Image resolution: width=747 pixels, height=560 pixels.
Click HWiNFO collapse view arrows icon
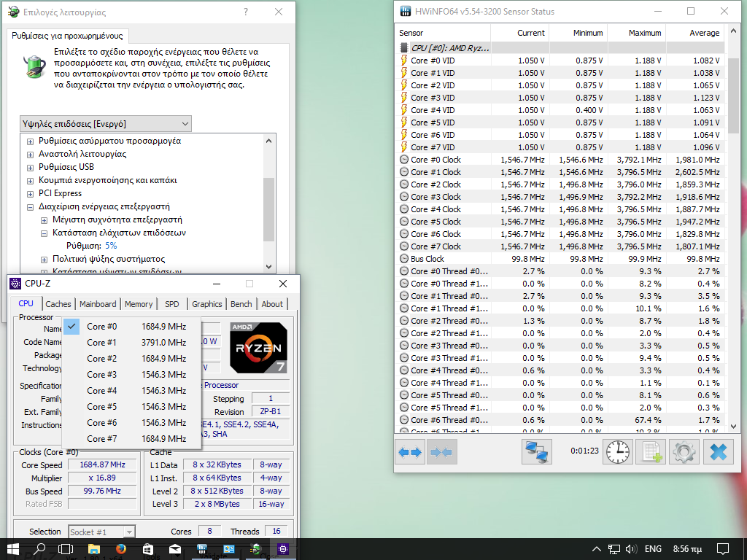tap(441, 451)
